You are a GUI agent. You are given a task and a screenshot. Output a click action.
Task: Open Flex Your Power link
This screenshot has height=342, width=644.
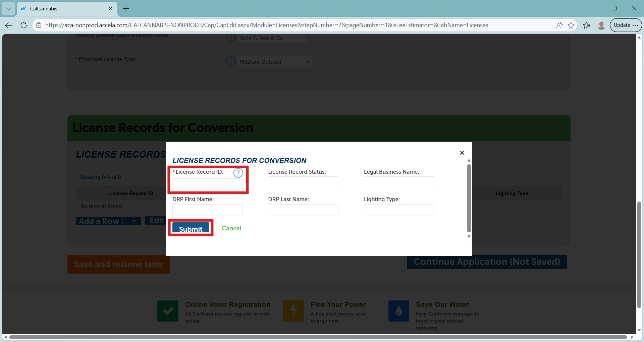pos(338,304)
